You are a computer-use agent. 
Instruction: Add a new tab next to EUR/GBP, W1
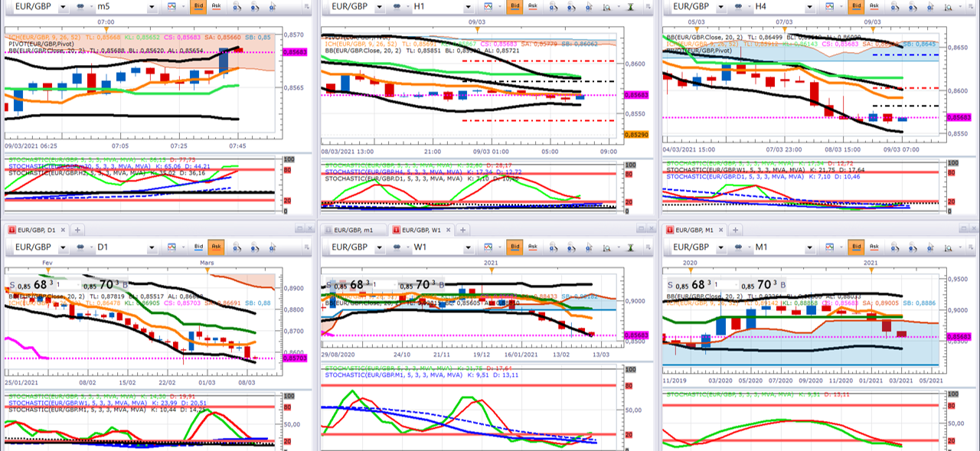coord(462,230)
